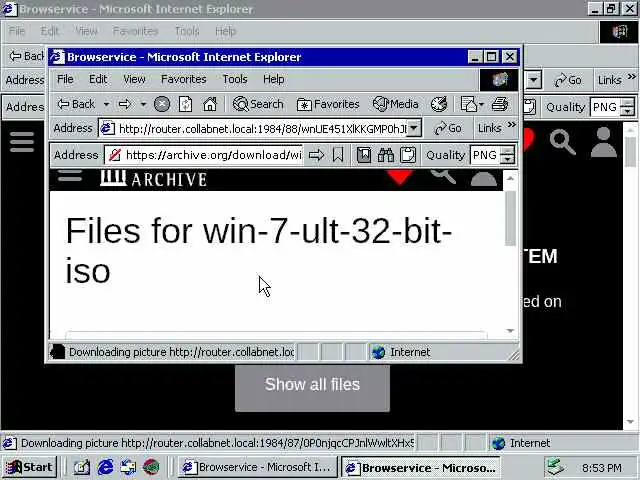Launch Internet Explorer from the quick launch

point(105,467)
